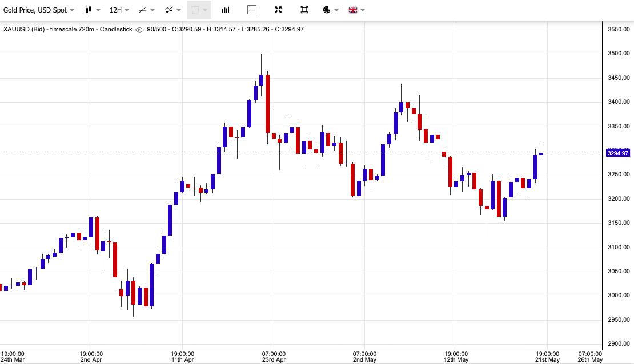The width and height of the screenshot is (634, 364).
Task: Expand the 12H timeframe dropdown
Action: click(119, 10)
